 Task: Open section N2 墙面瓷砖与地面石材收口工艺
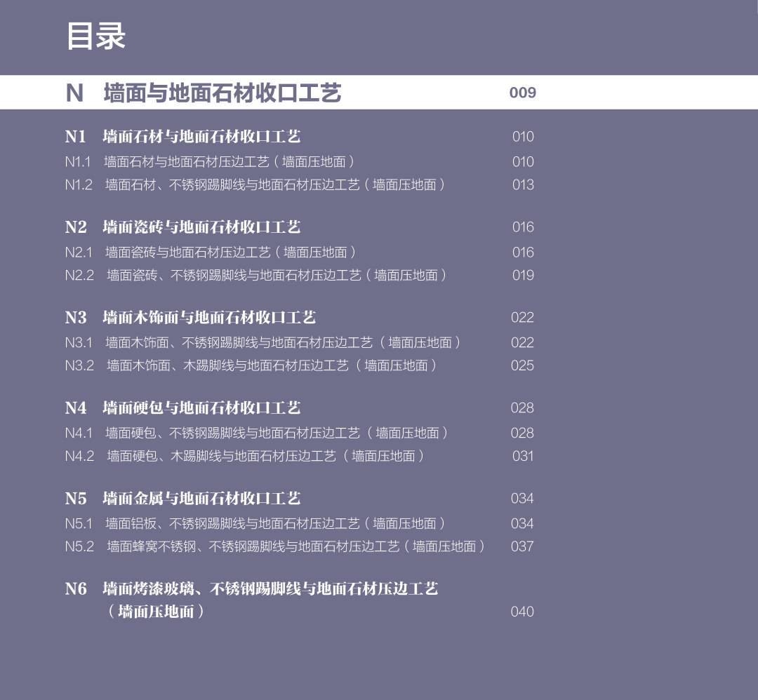(182, 227)
